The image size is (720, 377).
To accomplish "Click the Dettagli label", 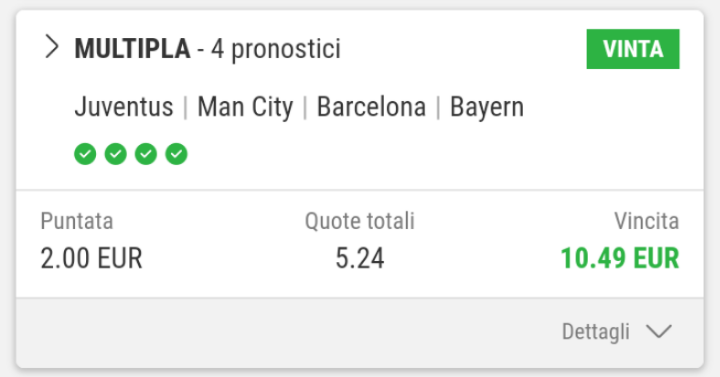I will [x=596, y=332].
